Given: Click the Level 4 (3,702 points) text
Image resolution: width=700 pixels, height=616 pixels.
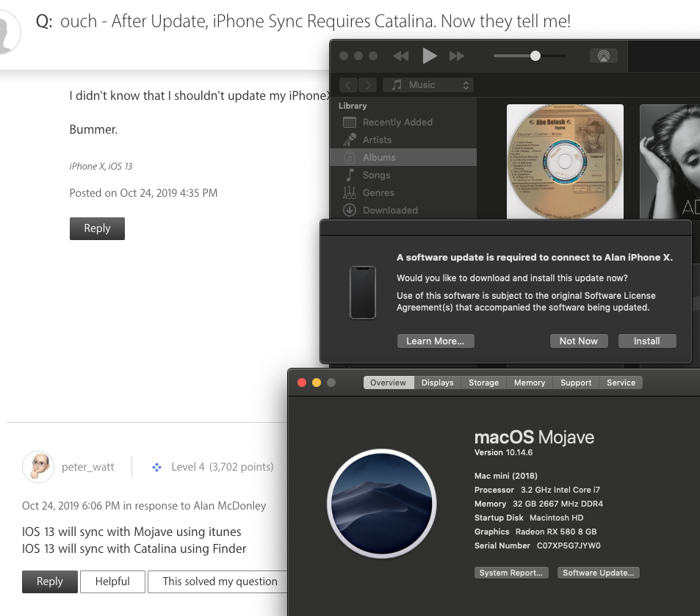Looking at the screenshot, I should 223,467.
